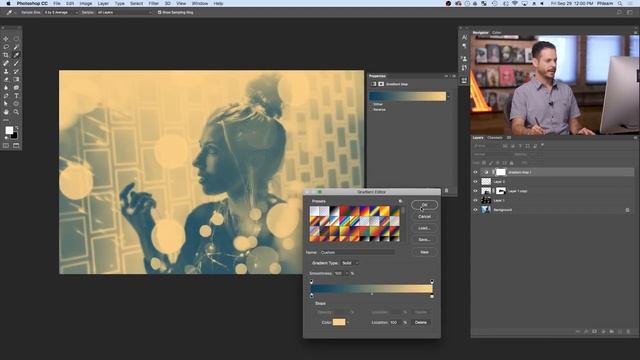Select the Clone Stamp tool

(6, 71)
